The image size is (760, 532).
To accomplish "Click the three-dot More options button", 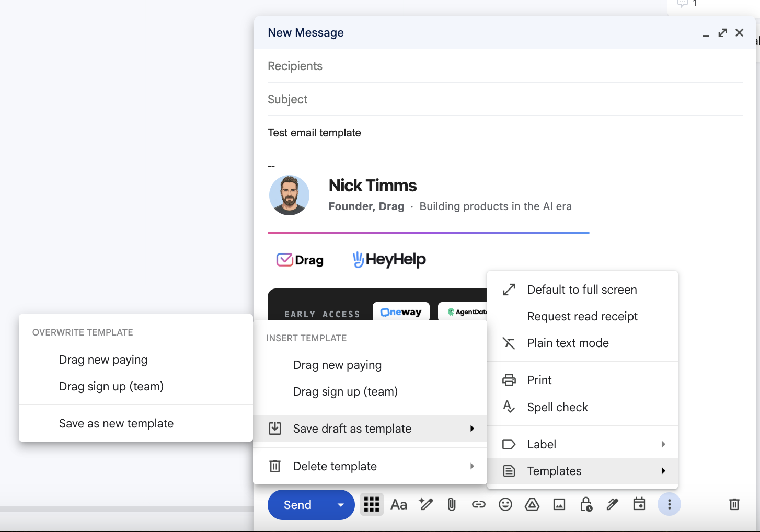I will coord(670,504).
